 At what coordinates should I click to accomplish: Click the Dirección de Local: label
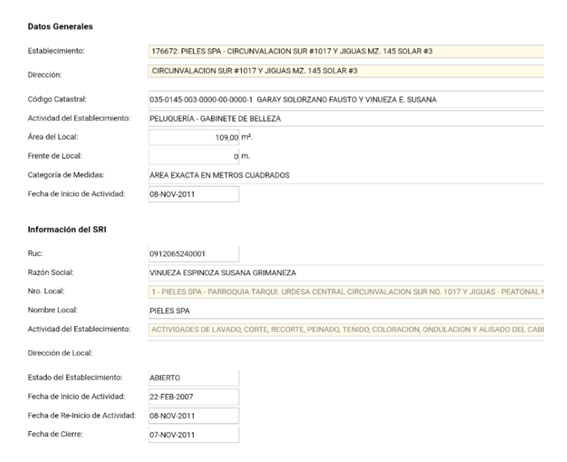[60, 353]
